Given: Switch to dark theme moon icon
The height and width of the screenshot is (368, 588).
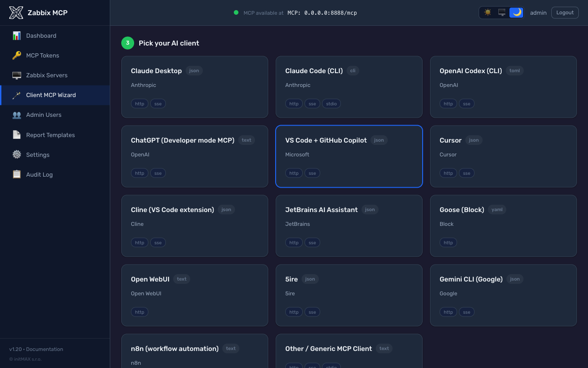Looking at the screenshot, I should pos(516,12).
